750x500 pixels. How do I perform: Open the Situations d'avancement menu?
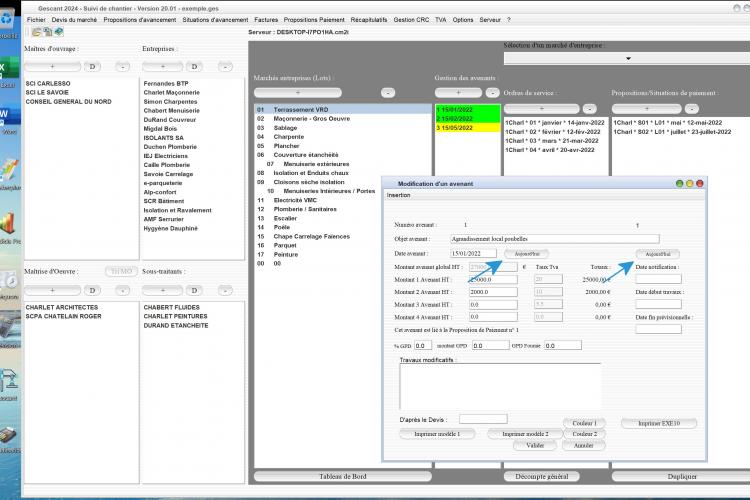pyautogui.click(x=215, y=20)
